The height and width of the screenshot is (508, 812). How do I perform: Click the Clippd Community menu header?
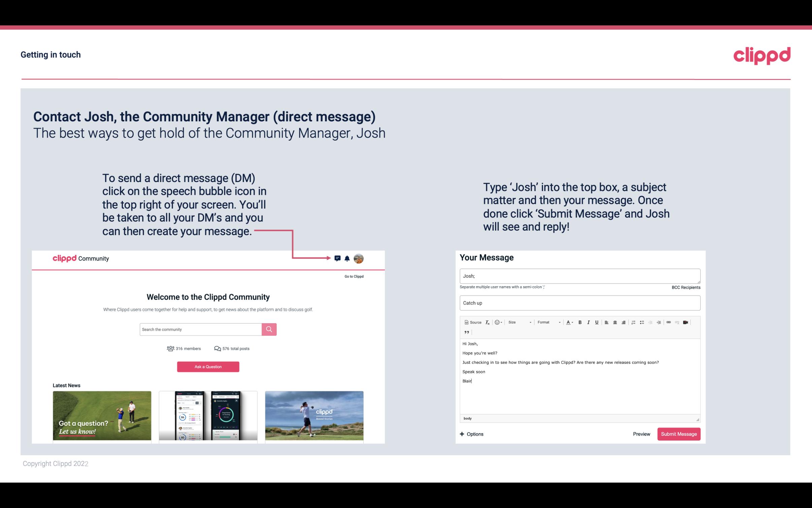tap(80, 259)
